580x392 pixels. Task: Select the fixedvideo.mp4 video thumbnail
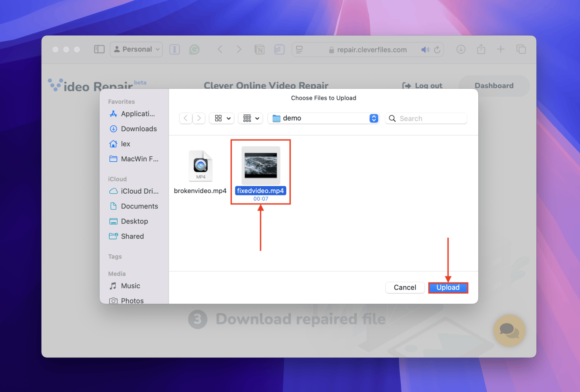261,166
